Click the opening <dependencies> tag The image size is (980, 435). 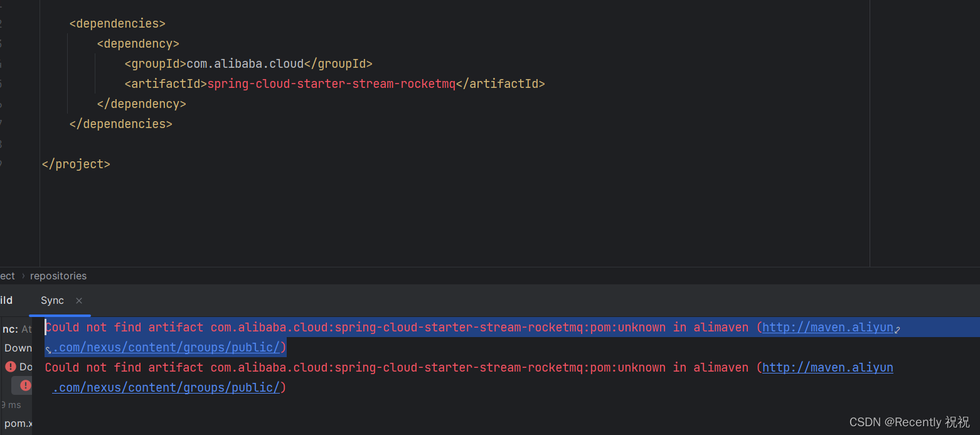click(x=117, y=23)
